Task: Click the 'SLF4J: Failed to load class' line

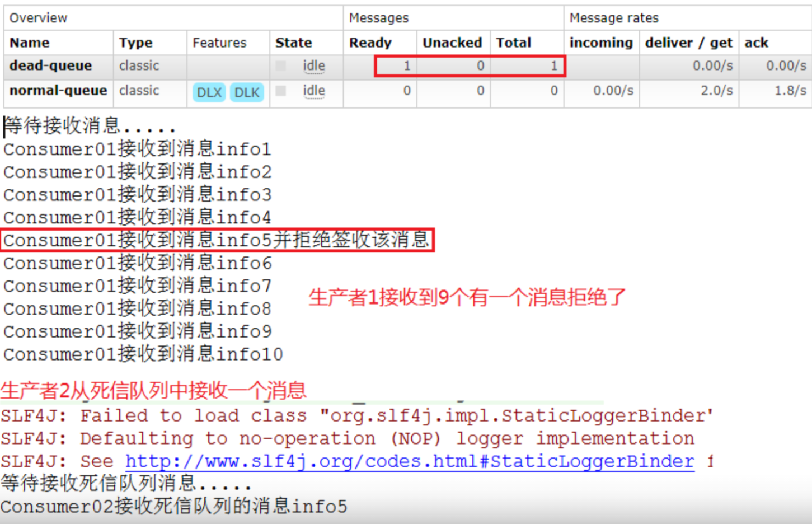Action: click(x=357, y=416)
